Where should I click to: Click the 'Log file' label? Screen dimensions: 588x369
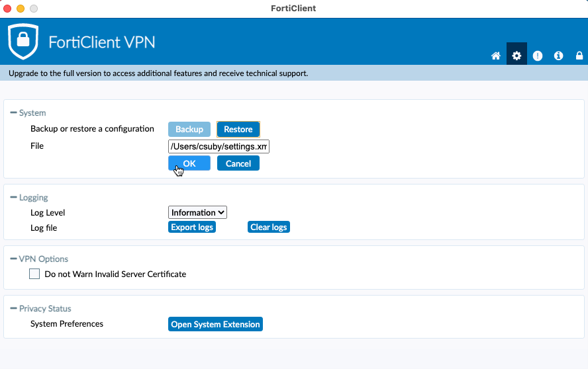click(x=44, y=227)
